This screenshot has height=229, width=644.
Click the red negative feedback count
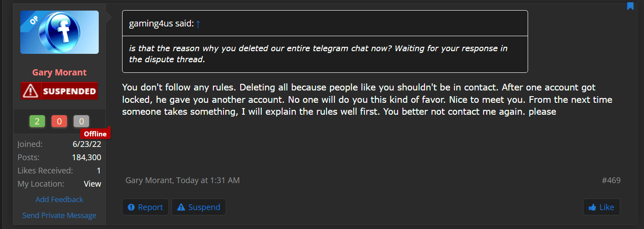click(x=59, y=121)
